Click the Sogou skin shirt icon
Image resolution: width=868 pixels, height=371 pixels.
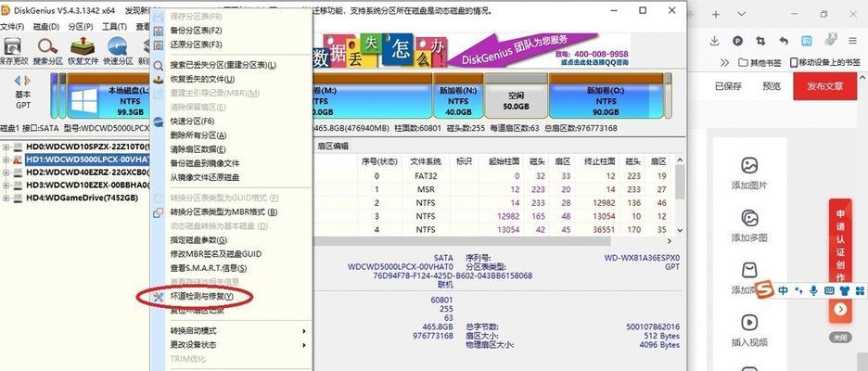[x=844, y=289]
